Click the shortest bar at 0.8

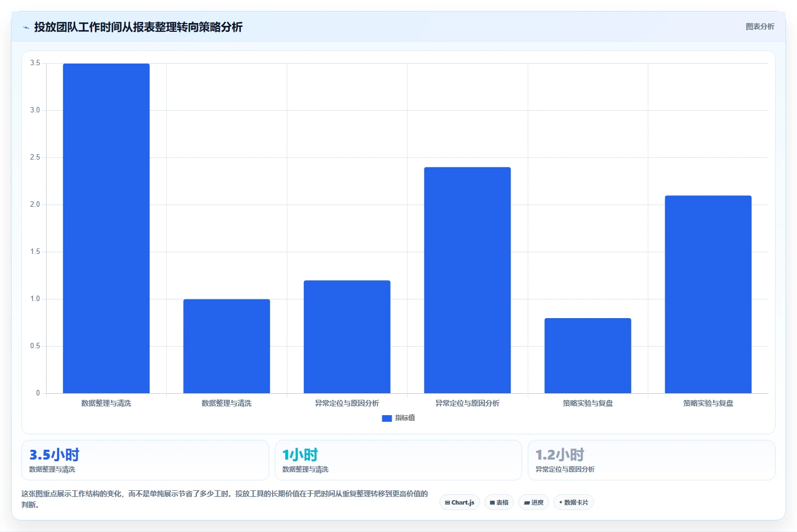click(588, 355)
